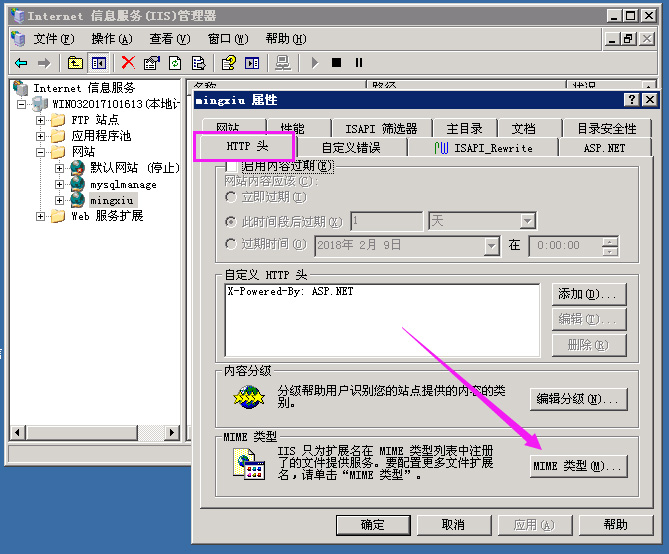Switch to the 目录安全性 tab

click(x=607, y=128)
